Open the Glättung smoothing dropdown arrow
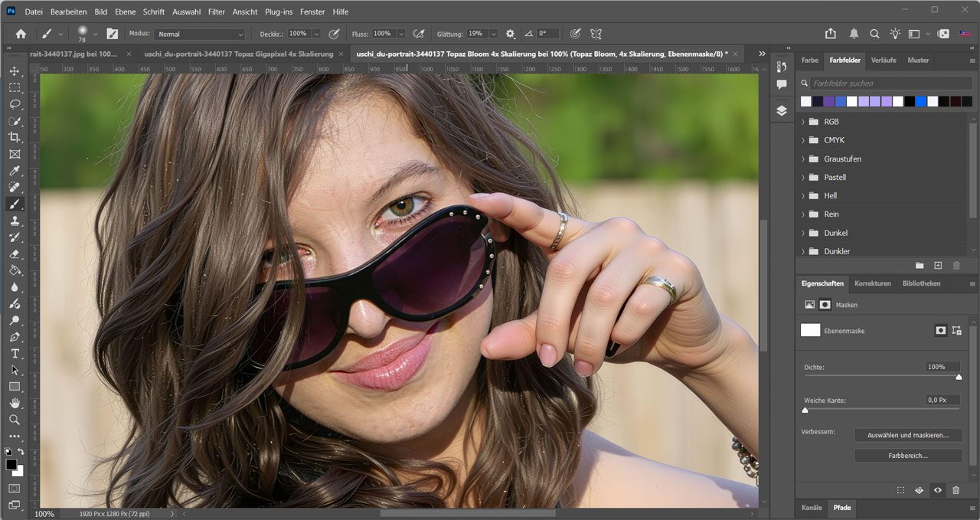The image size is (980, 520). pyautogui.click(x=493, y=34)
